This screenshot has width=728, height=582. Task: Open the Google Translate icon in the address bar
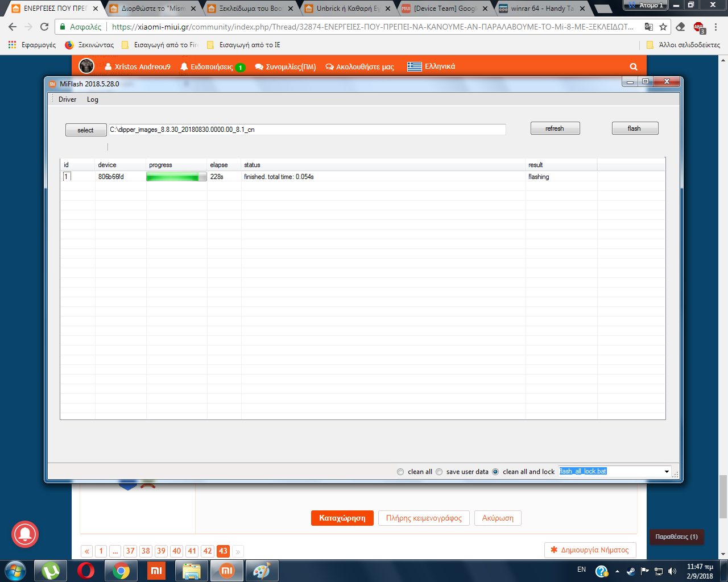click(649, 27)
